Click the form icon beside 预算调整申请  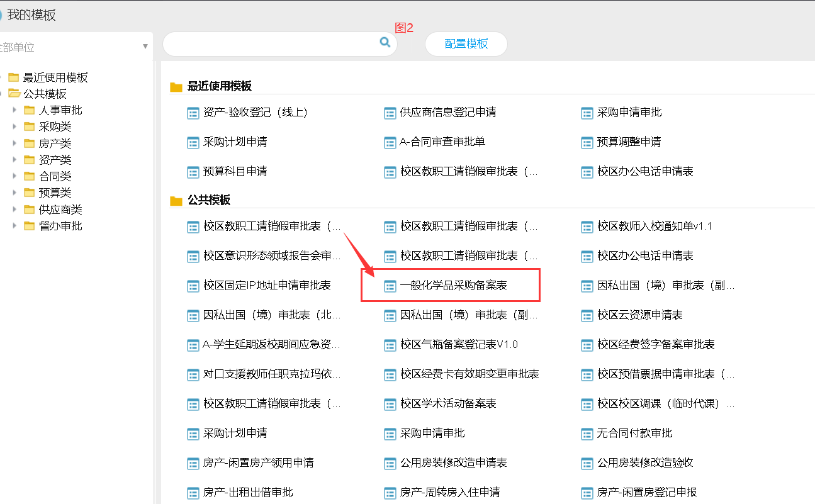[587, 142]
